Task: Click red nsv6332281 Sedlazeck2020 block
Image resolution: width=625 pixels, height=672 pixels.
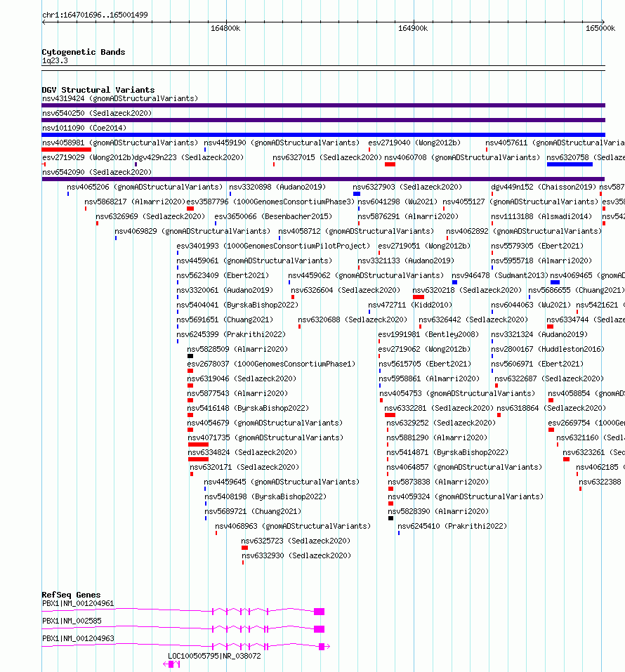Action: point(390,415)
